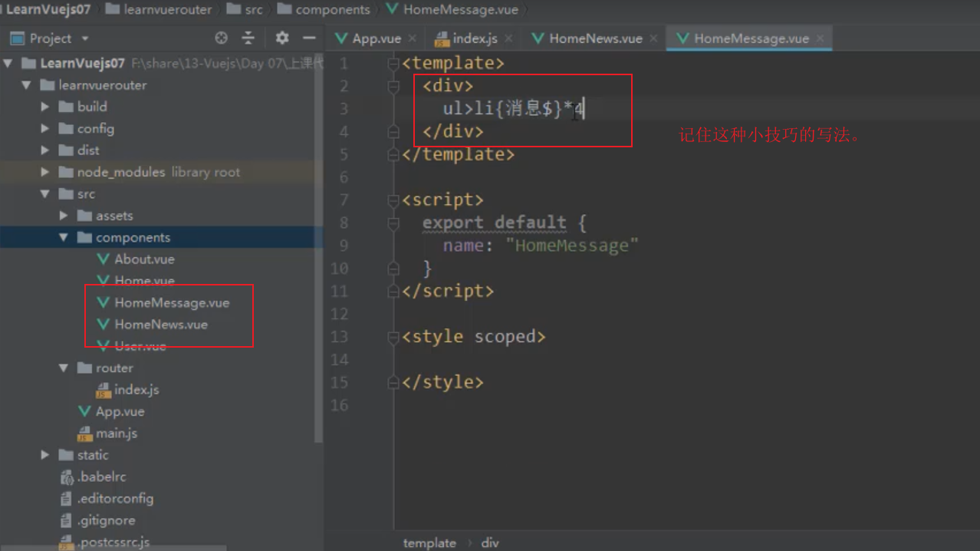Fold the script tag at line 7
Screen dimensions: 980x551
tap(393, 201)
